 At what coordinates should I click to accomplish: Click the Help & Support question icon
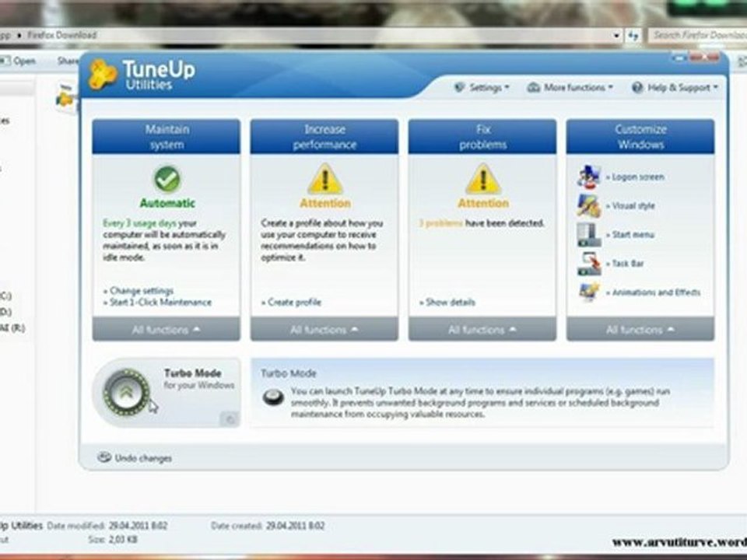click(x=637, y=88)
